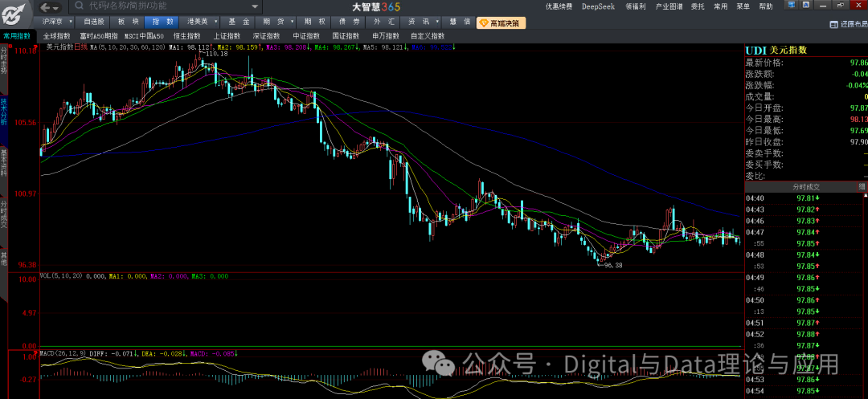Click the 高端决策 orange button
Image resolution: width=868 pixels, height=399 pixels.
(501, 23)
